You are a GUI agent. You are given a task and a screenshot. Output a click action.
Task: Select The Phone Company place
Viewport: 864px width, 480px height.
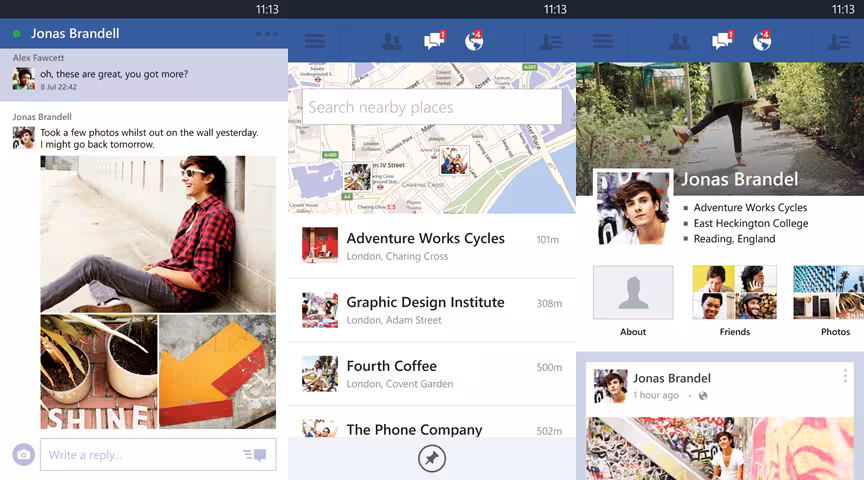(x=432, y=423)
